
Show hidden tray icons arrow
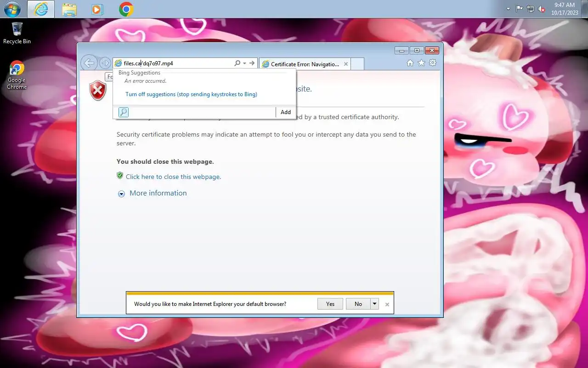508,9
